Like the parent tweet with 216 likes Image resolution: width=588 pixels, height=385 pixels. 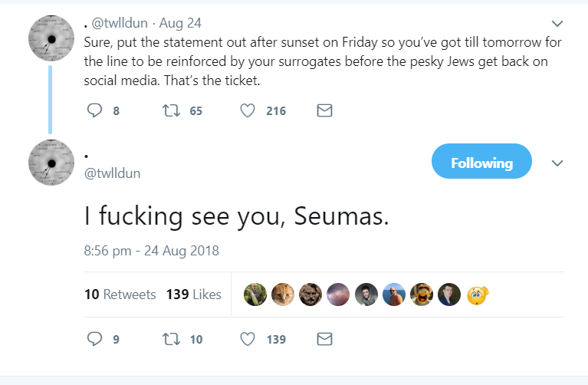248,111
